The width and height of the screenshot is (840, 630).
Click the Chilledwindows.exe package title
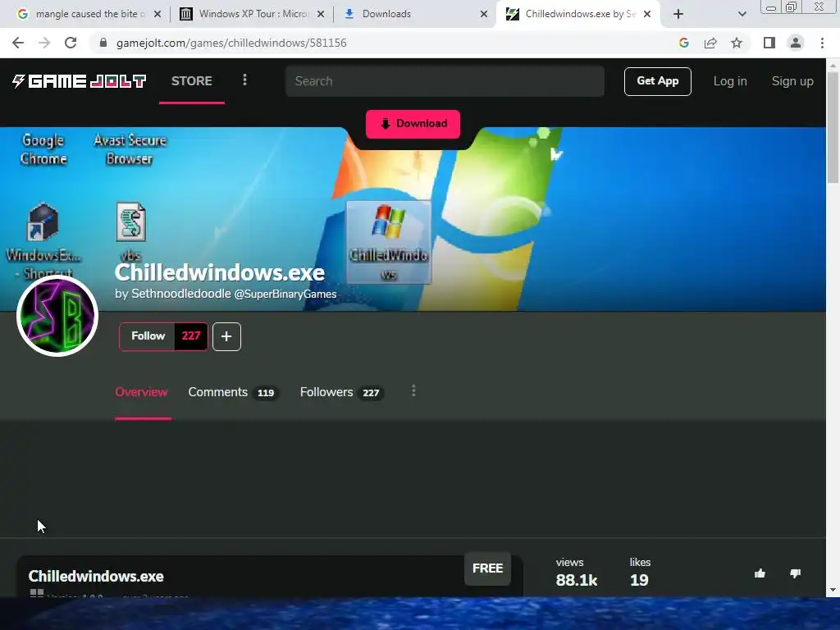pos(96,577)
